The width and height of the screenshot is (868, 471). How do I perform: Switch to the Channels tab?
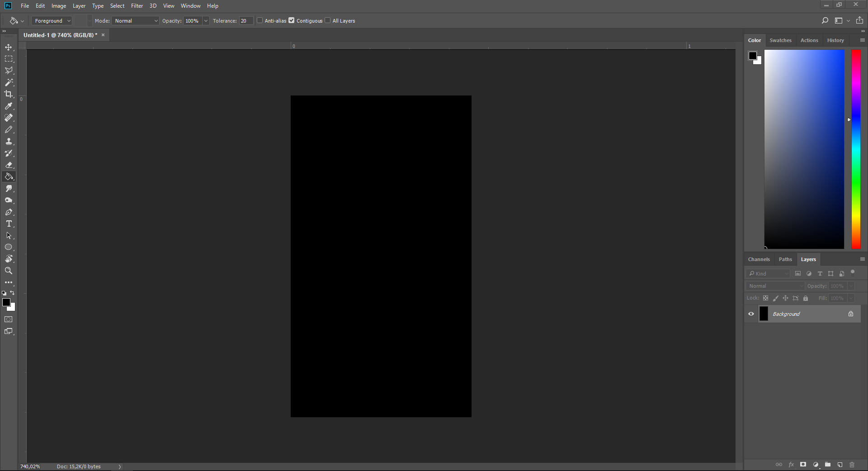click(x=759, y=259)
